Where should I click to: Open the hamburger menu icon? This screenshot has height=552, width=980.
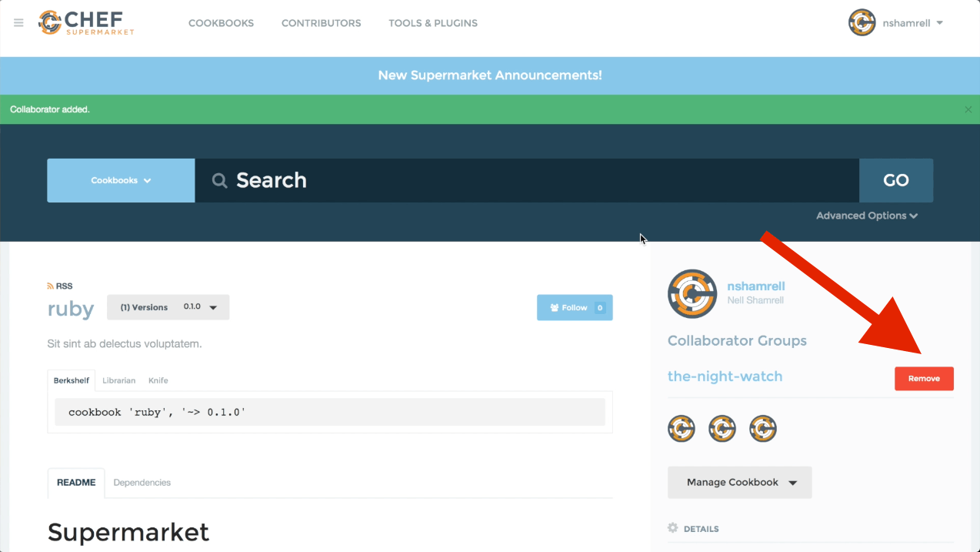point(18,23)
